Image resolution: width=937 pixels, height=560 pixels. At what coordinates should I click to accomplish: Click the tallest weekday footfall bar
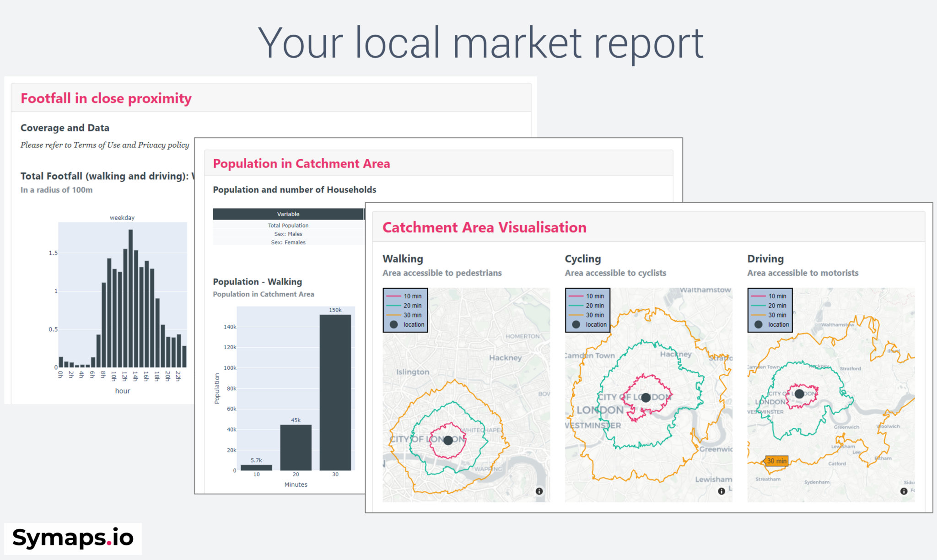[x=131, y=298]
